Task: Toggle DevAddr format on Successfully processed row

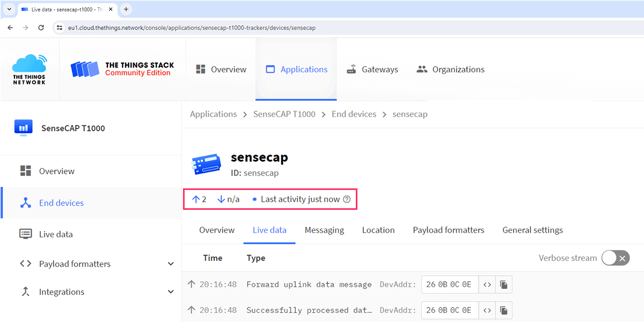Action: tap(487, 310)
